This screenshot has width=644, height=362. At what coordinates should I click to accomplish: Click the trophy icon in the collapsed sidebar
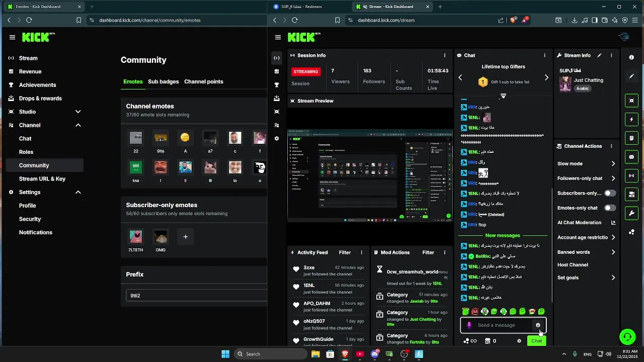point(277,85)
